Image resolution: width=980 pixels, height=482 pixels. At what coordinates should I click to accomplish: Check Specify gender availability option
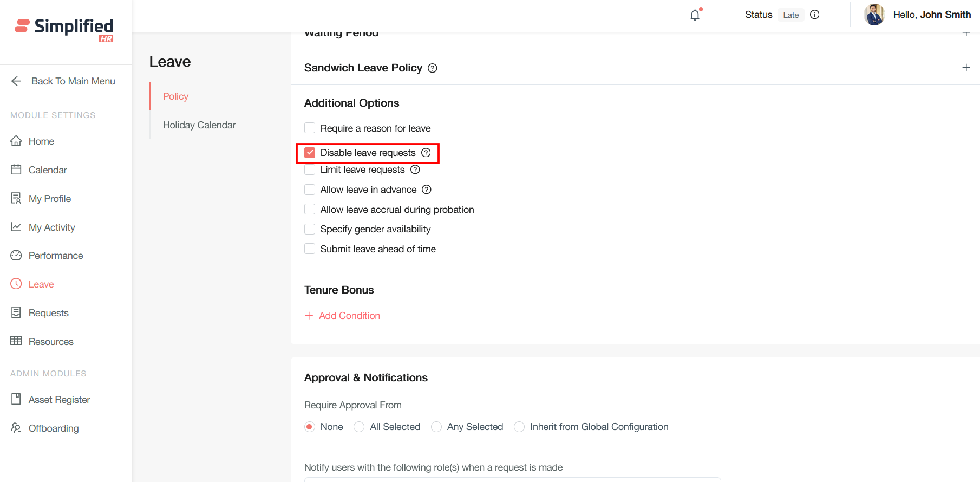coord(310,229)
